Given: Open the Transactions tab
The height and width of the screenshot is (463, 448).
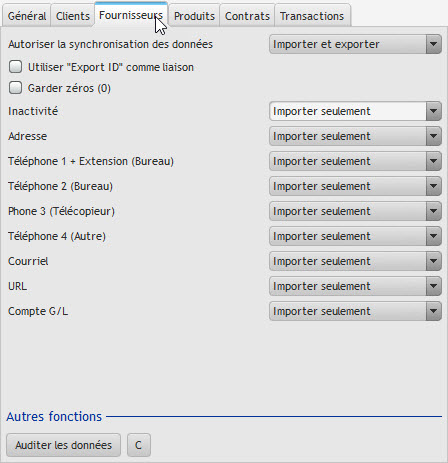Looking at the screenshot, I should (312, 16).
